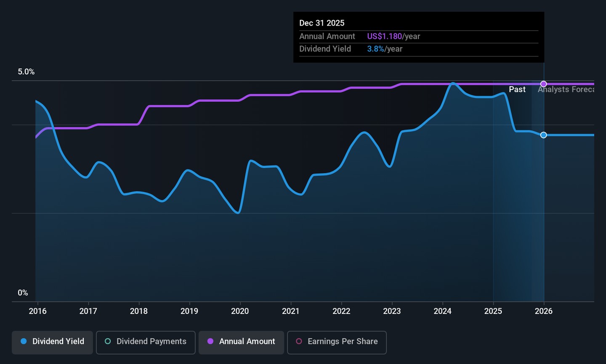Click the 3.8%/year dividend yield value
Screen dimensions: 606x364
385,49
